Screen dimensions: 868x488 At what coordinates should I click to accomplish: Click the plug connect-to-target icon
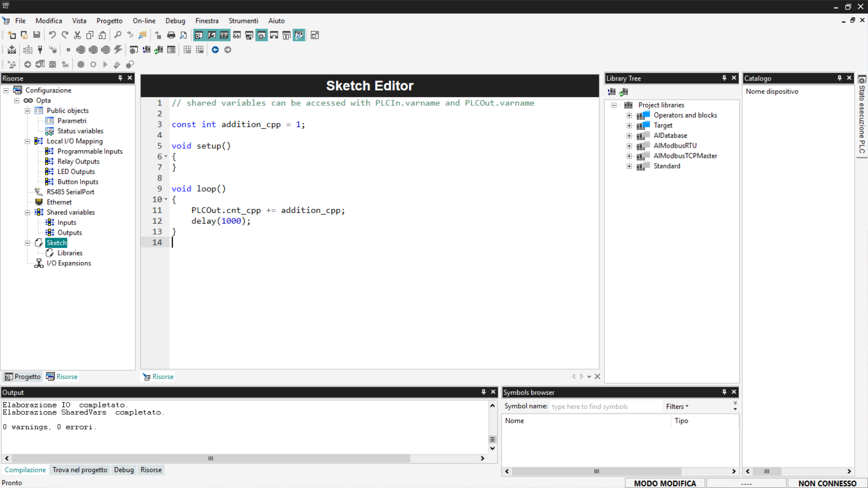click(x=40, y=50)
